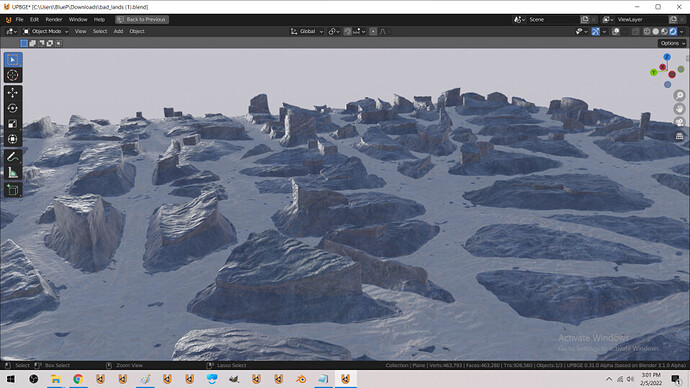
Task: Activate the Add Cube tool
Action: (x=12, y=190)
